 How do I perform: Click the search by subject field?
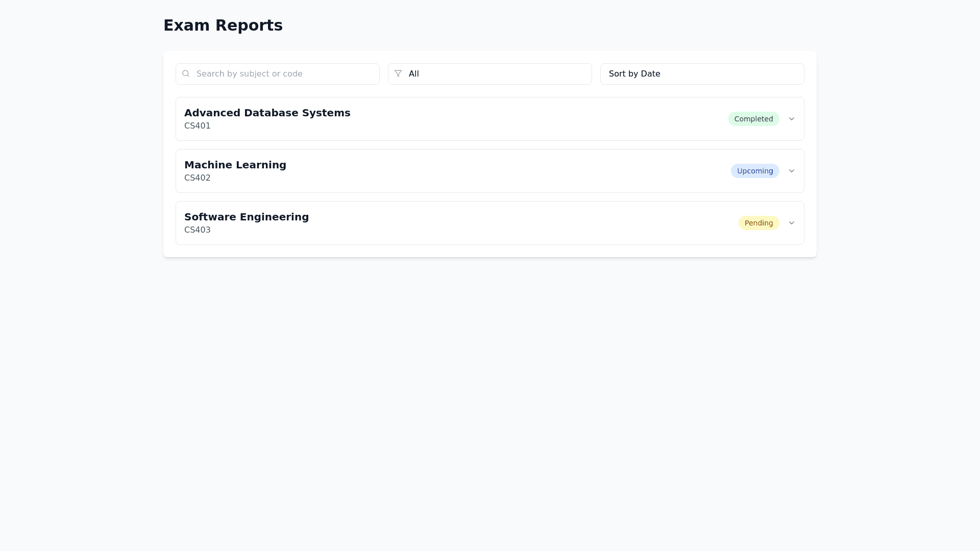point(283,74)
